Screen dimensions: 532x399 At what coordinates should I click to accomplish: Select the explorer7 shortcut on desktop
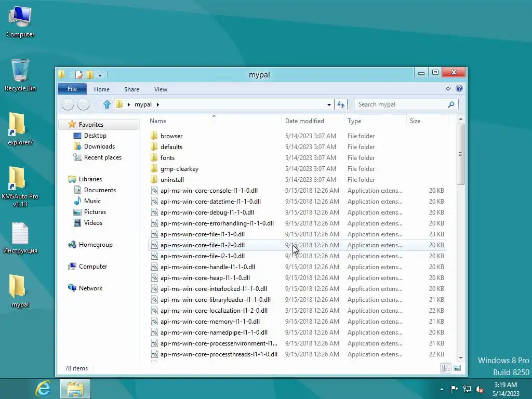click(x=20, y=129)
